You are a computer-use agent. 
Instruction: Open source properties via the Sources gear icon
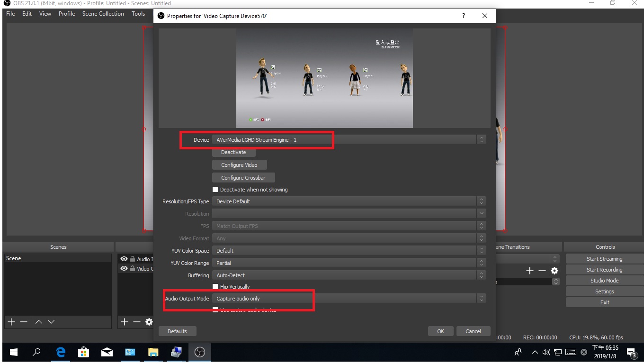click(149, 322)
